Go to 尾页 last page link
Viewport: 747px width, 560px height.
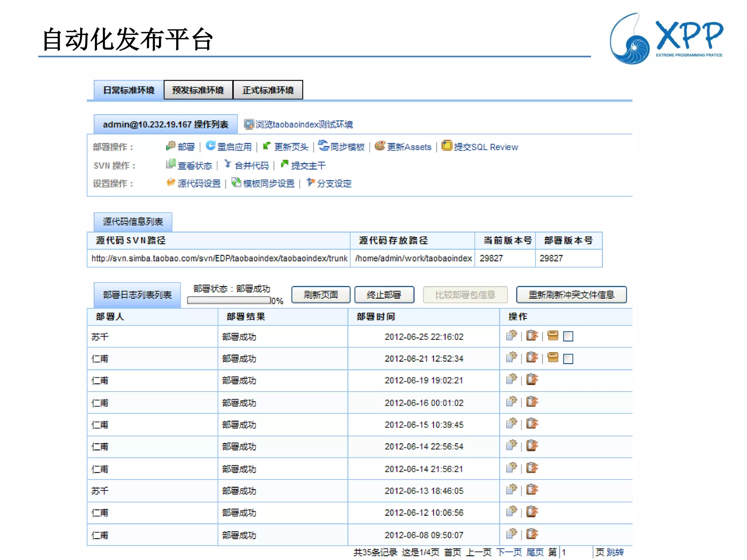[x=535, y=552]
